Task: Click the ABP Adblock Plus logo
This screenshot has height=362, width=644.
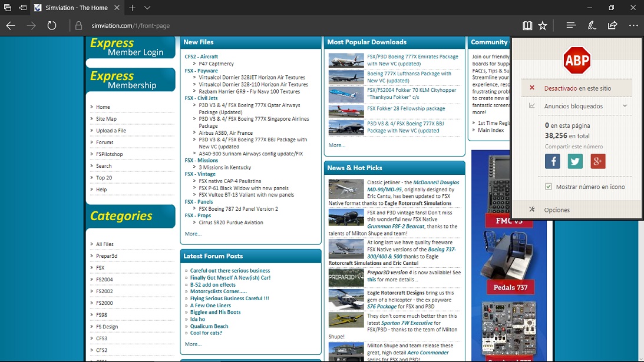Action: point(577,60)
